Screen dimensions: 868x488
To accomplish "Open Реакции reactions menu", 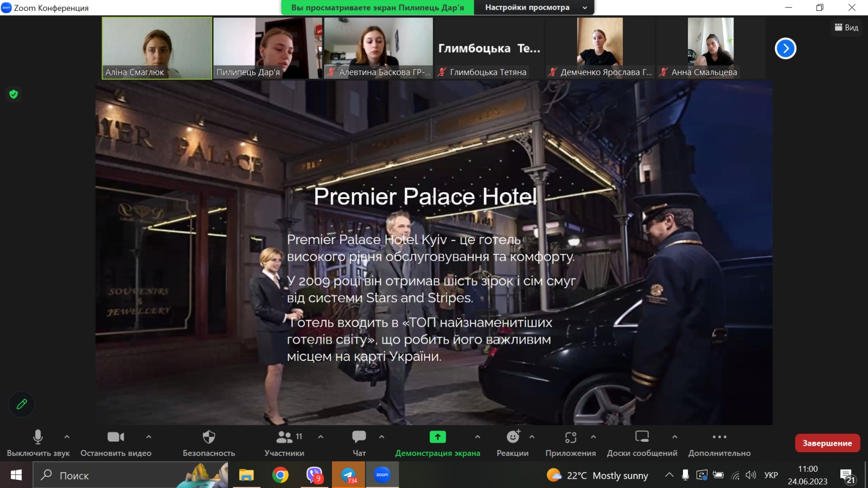I will (x=513, y=443).
